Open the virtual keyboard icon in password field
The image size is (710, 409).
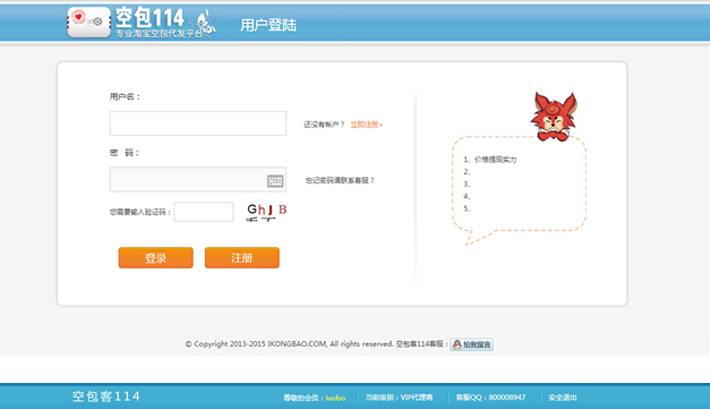coord(275,181)
